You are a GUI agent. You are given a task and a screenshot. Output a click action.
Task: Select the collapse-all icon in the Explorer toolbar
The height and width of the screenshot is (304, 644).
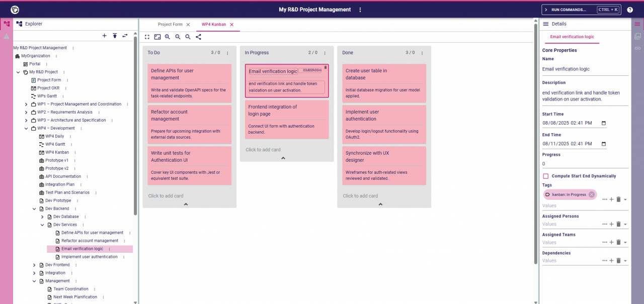(115, 36)
